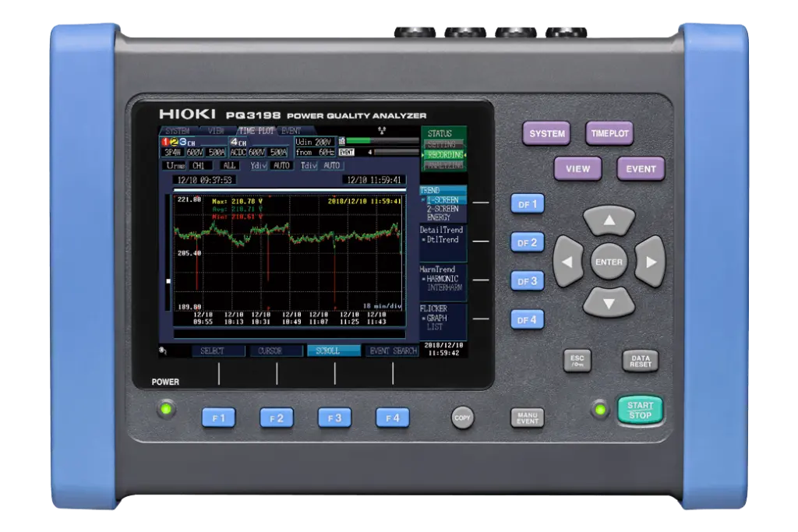
Task: Click the yellow channel 2 indicator
Action: tap(174, 142)
